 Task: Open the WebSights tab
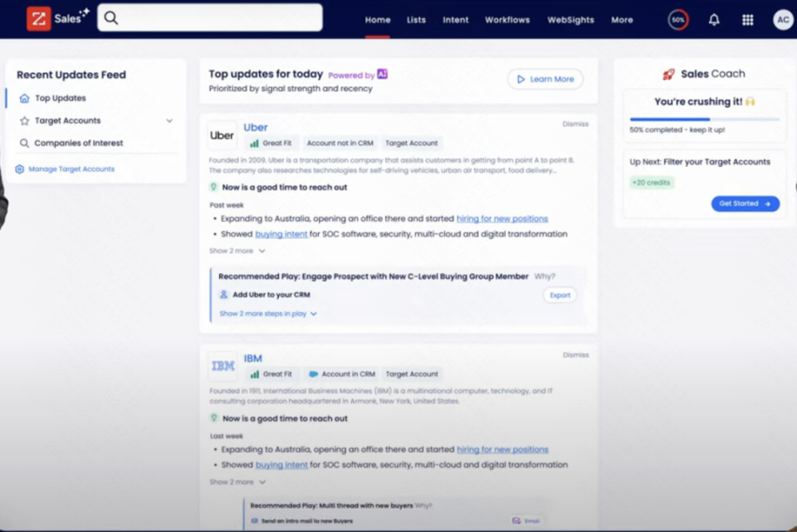570,20
